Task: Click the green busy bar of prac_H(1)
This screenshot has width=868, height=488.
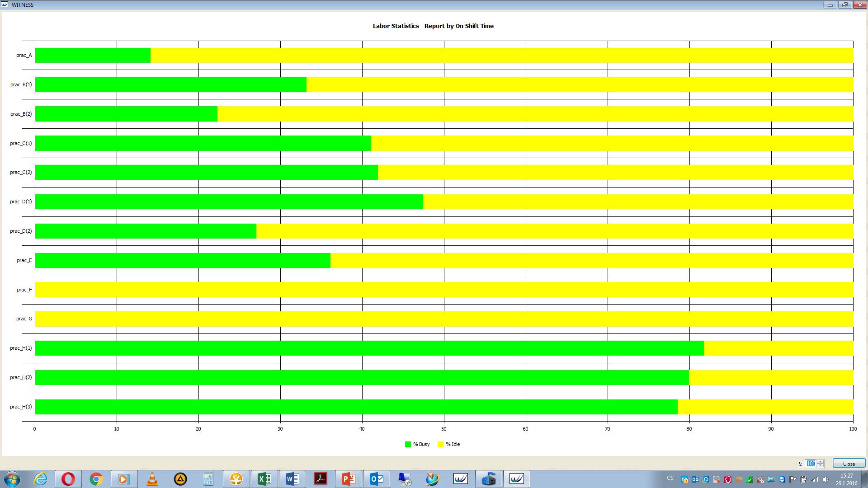Action: (369, 348)
